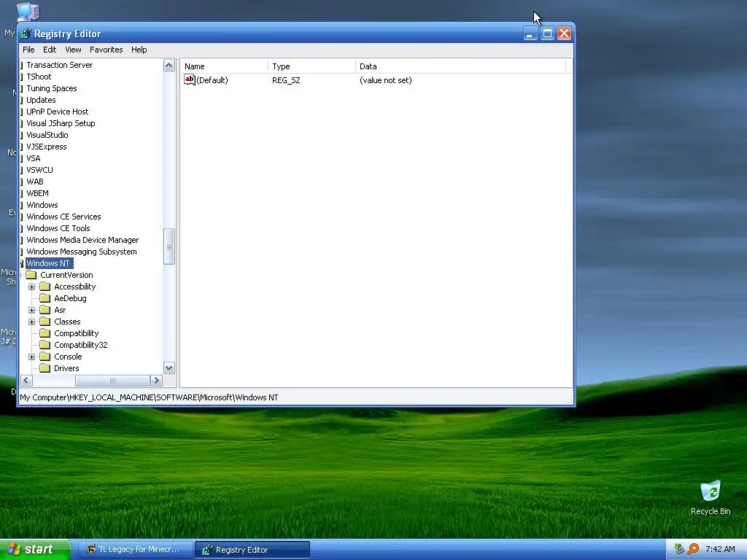Select the Visual JSharp Setup key
Screen dimensions: 747x560
pyautogui.click(x=61, y=123)
